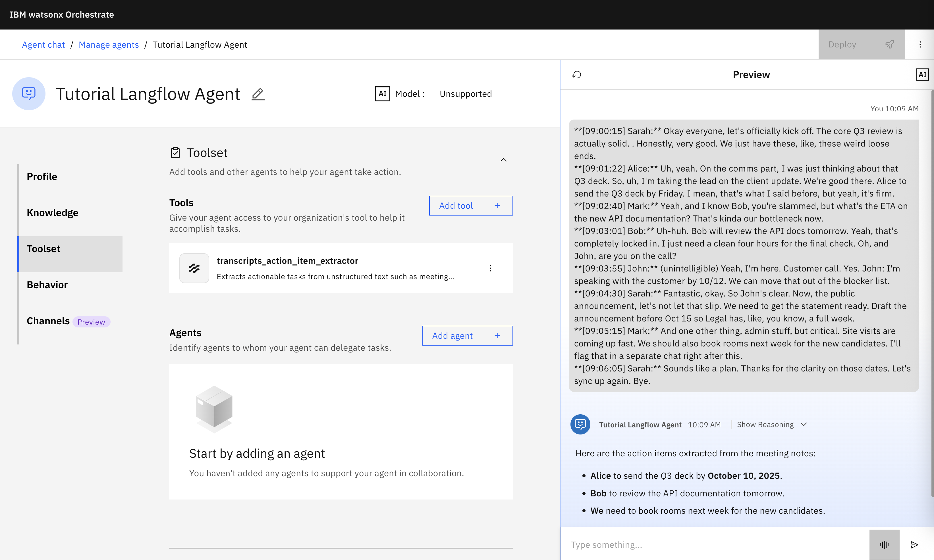Click the reset preview chat icon
Image resolution: width=934 pixels, height=560 pixels.
[x=576, y=75]
